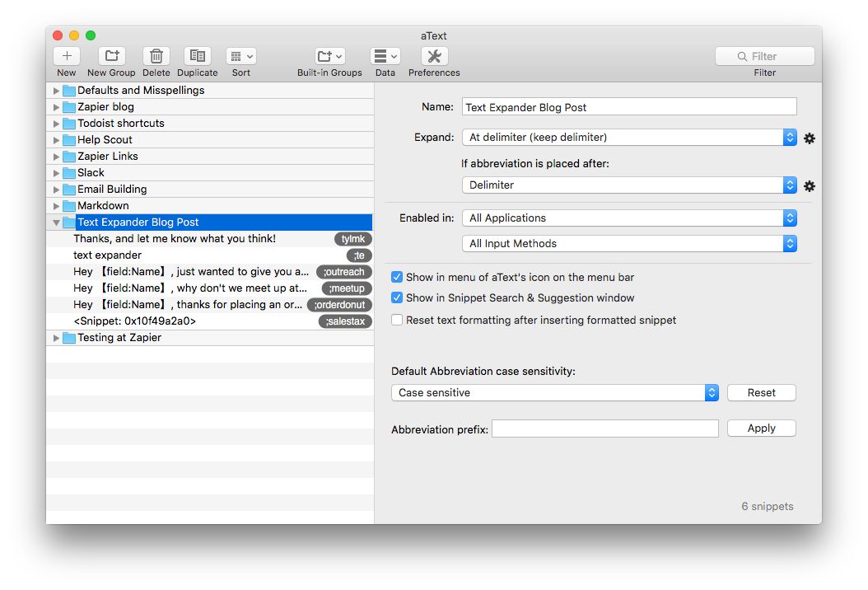This screenshot has width=868, height=590.
Task: Click folder icon of Markdown group
Action: 69,205
